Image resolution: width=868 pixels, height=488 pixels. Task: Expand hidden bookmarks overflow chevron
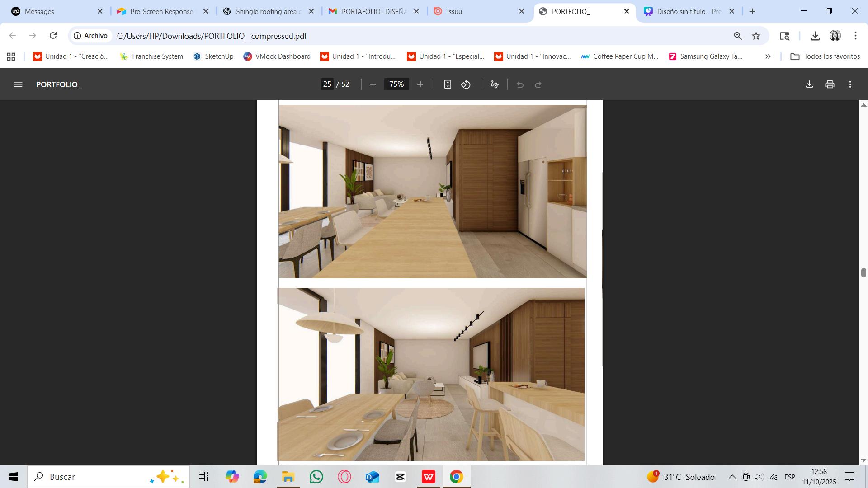[x=768, y=56]
